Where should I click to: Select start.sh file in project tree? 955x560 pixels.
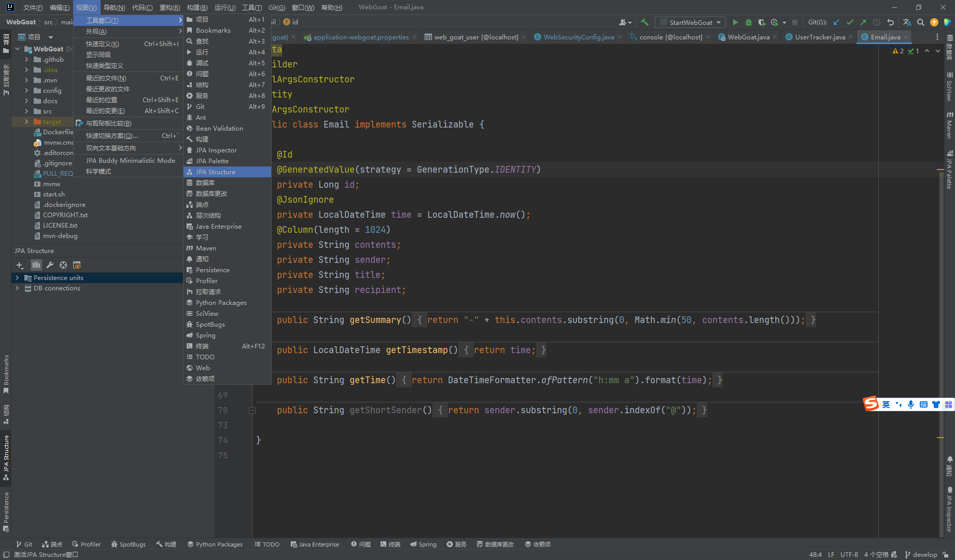pyautogui.click(x=54, y=194)
